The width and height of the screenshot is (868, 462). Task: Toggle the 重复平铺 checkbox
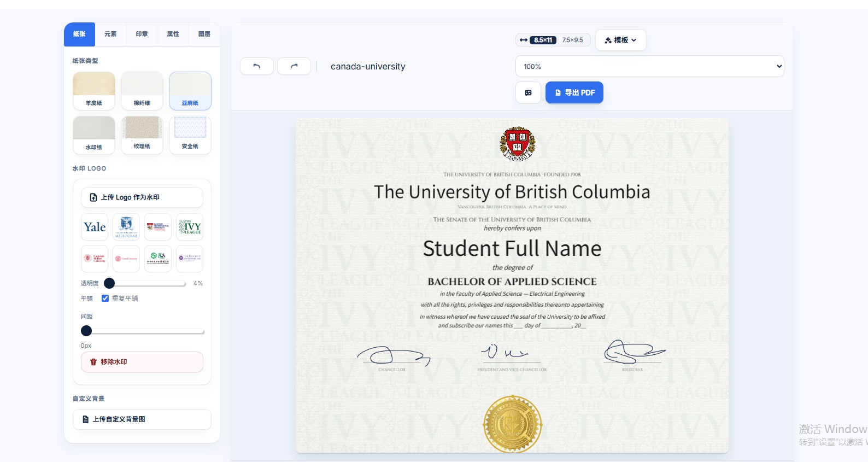click(x=105, y=299)
